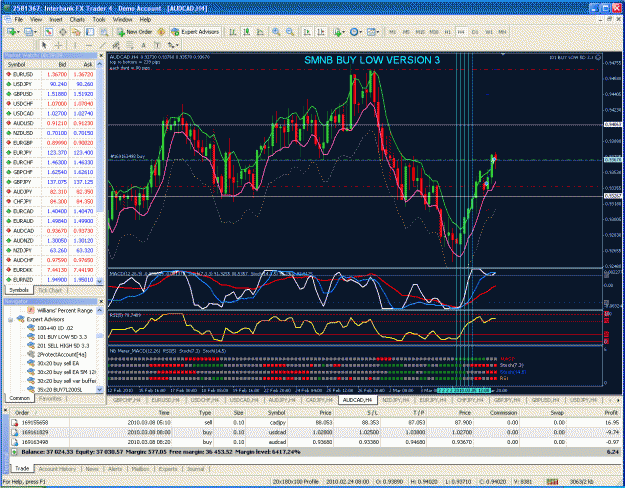This screenshot has width=625, height=488.
Task: Click the arrows objects tool icon
Action: click(x=171, y=45)
